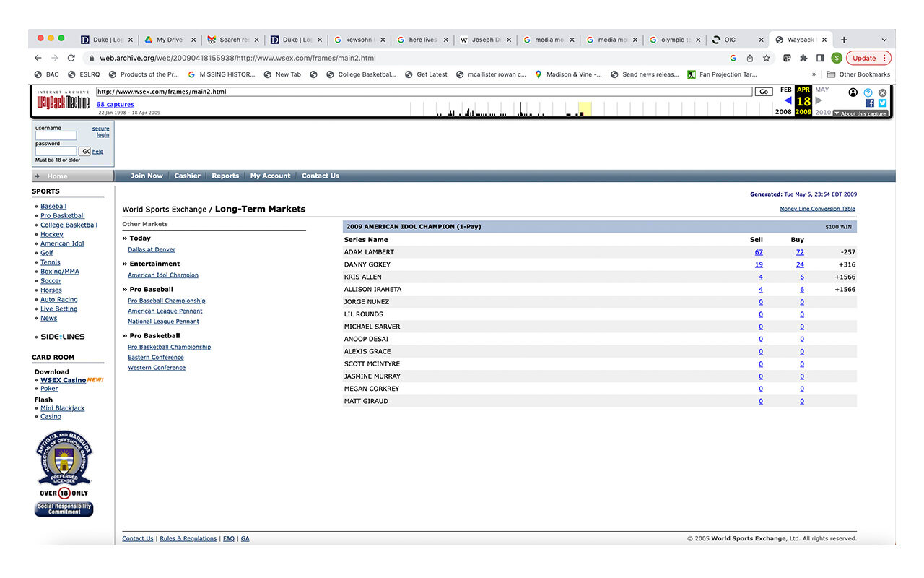Image resolution: width=924 pixels, height=578 pixels.
Task: Share the capture on Facebook
Action: (x=870, y=103)
